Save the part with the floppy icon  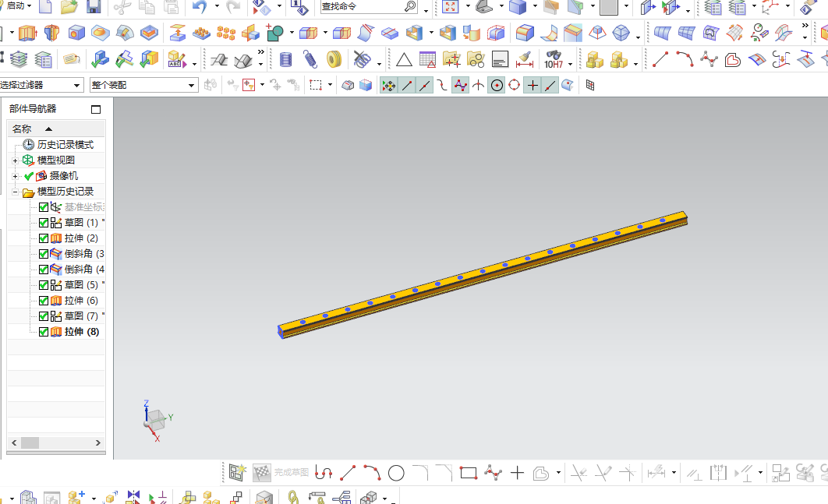pos(94,6)
